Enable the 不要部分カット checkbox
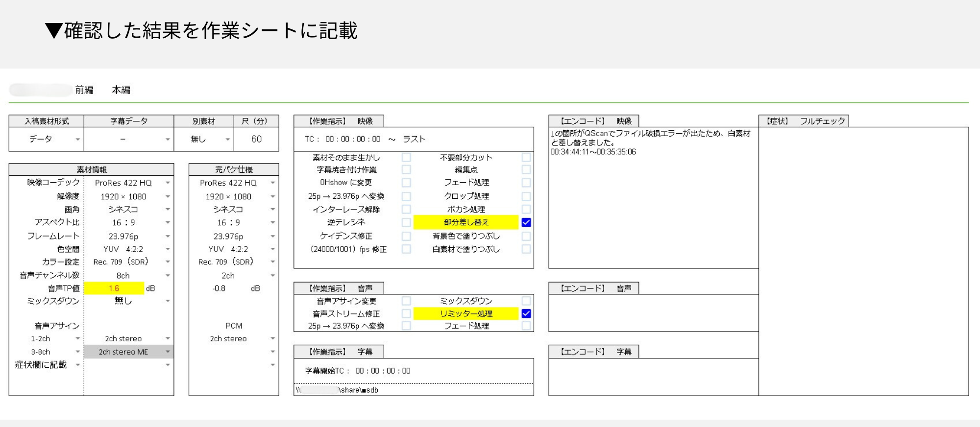The width and height of the screenshot is (980, 427). 526,157
